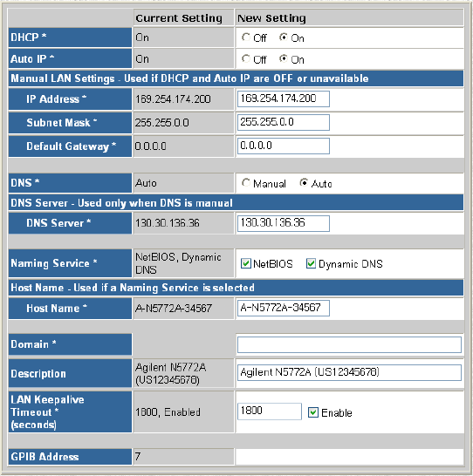Click the empty Domain input field

[349, 344]
